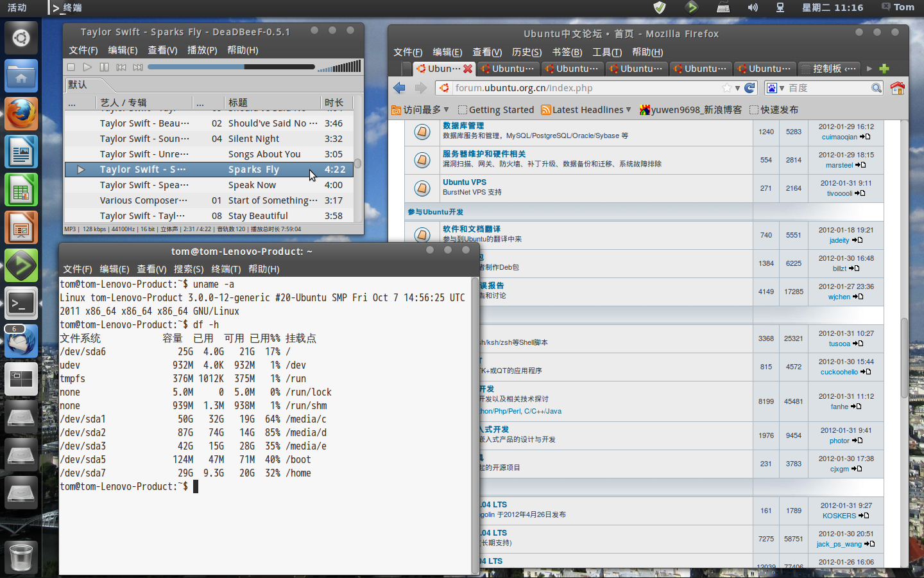This screenshot has height=578, width=924.
Task: Open the 参与Ubuntu开发 category link
Action: tap(435, 212)
